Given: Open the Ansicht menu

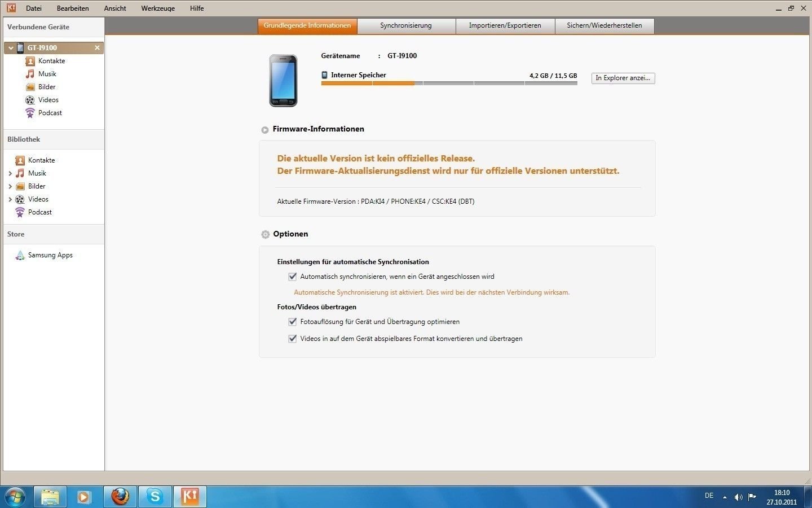Looking at the screenshot, I should [115, 8].
